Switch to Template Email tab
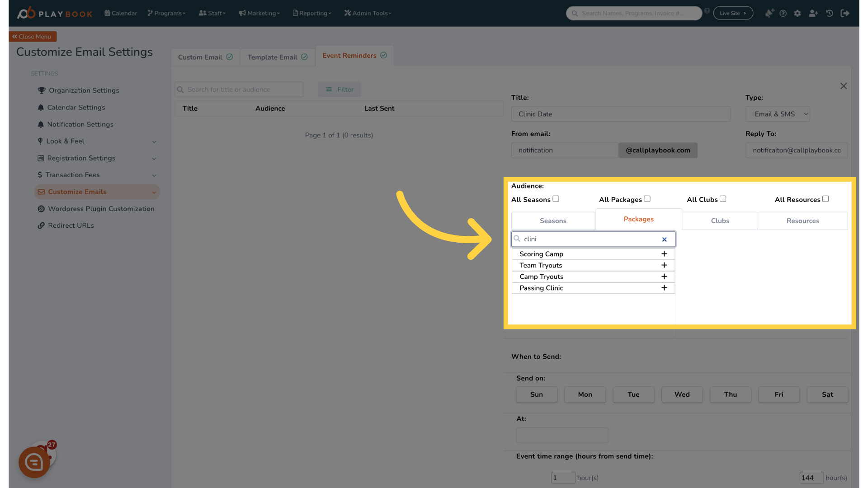 [278, 57]
